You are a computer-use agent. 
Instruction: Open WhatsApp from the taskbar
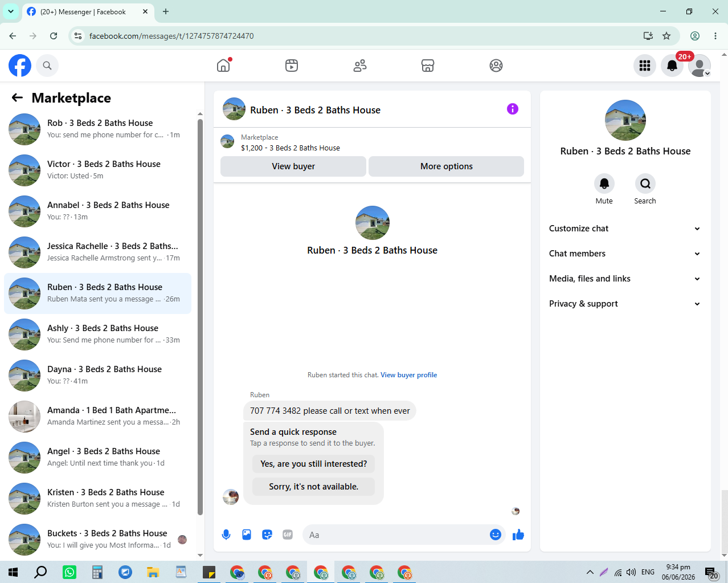point(69,572)
